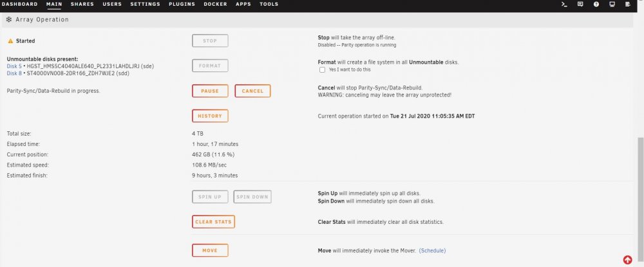Open the Settings page

146,4
